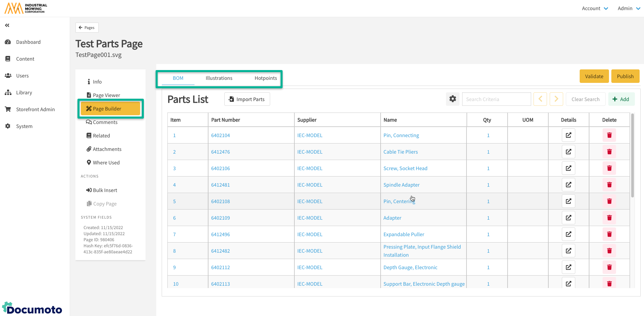This screenshot has height=316, width=644.
Task: Open part number 6402109 link
Action: (x=220, y=218)
